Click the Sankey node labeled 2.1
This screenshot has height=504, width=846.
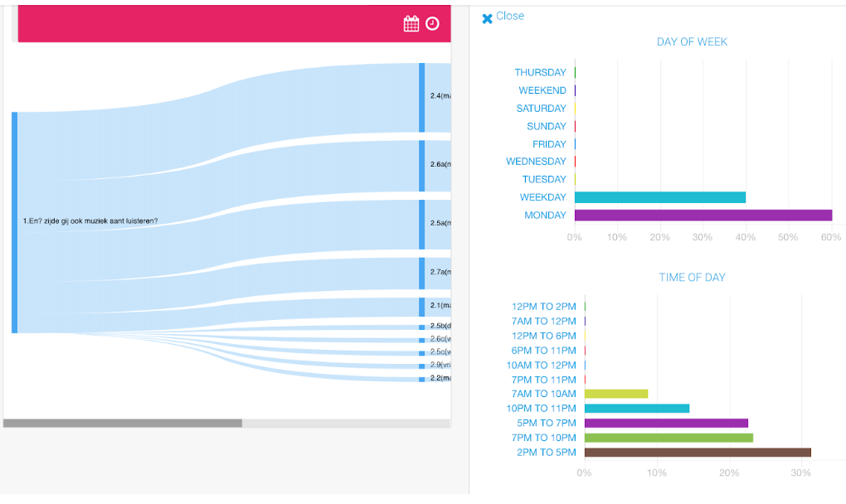pos(421,307)
